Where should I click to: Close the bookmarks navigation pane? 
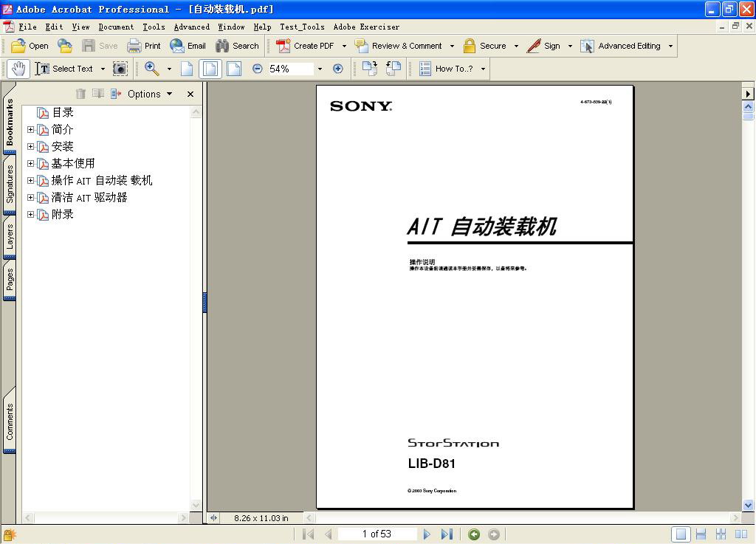click(190, 94)
